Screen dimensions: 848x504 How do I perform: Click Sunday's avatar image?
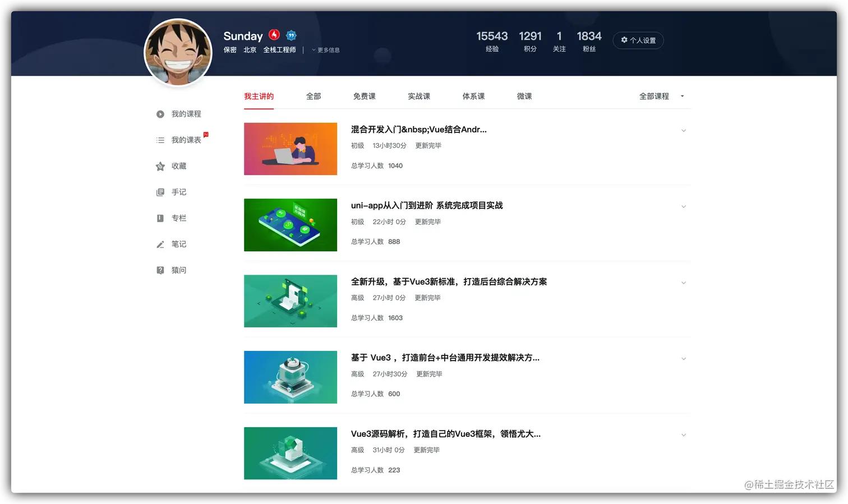(178, 52)
